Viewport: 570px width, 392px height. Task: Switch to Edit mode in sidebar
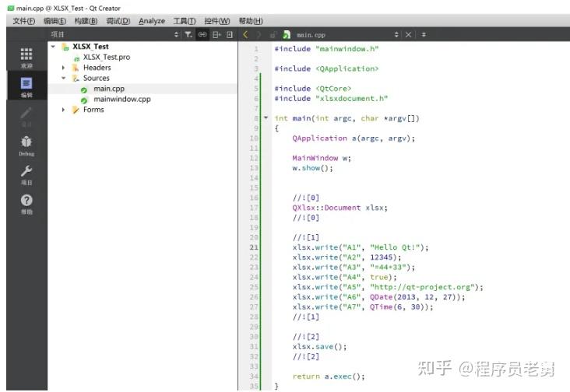click(x=26, y=87)
